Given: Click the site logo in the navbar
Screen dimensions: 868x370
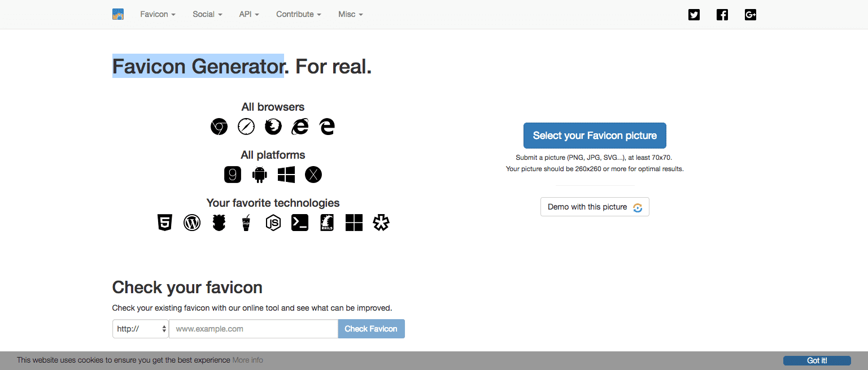Looking at the screenshot, I should pyautogui.click(x=118, y=14).
